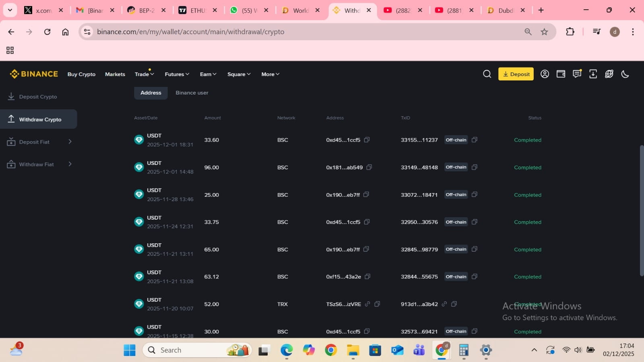
Task: Open the Markets link
Action: point(115,74)
